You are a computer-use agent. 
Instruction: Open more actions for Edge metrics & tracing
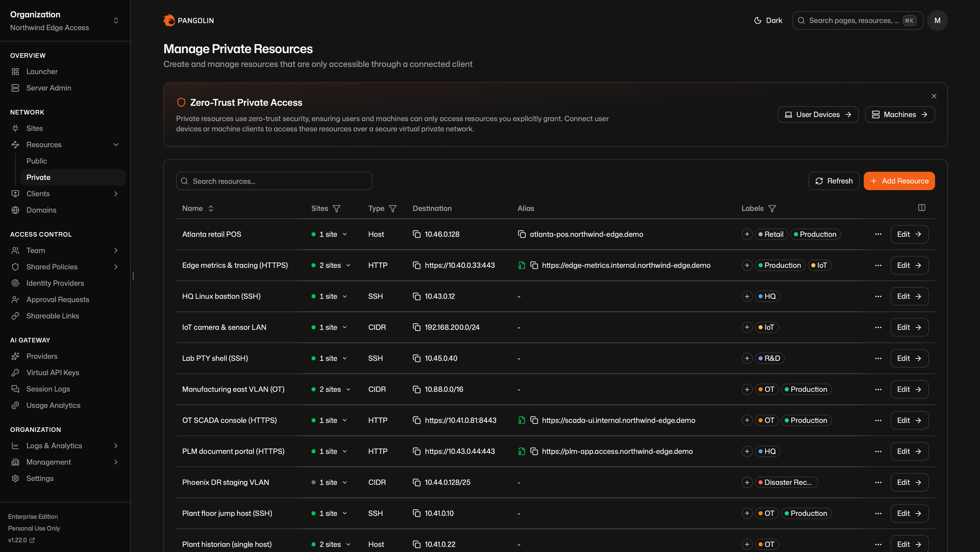tap(878, 265)
